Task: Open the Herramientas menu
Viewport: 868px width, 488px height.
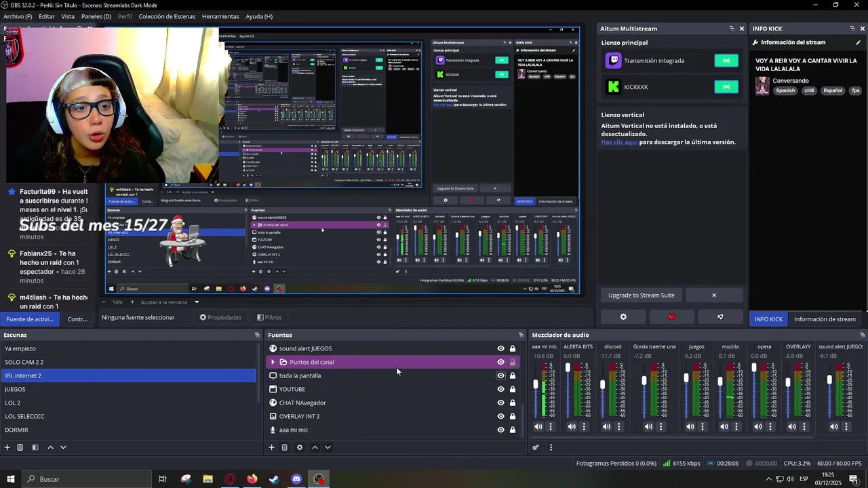Action: pos(220,16)
